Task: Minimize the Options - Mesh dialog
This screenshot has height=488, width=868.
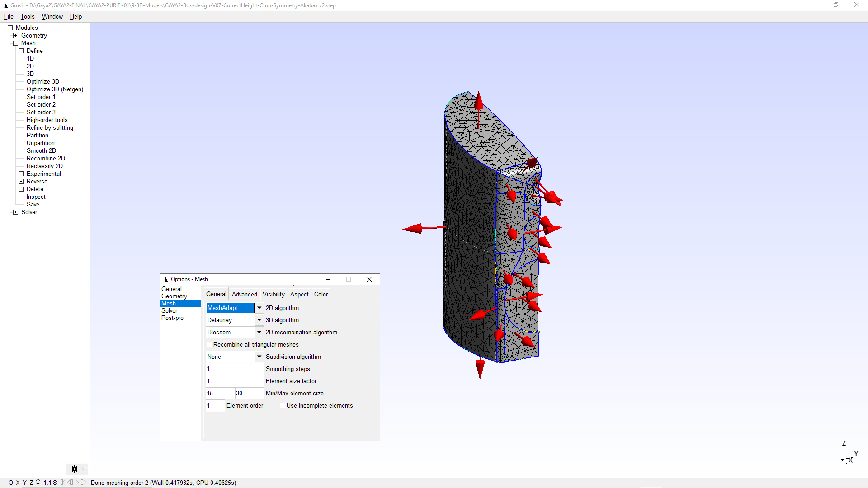Action: pos(328,279)
